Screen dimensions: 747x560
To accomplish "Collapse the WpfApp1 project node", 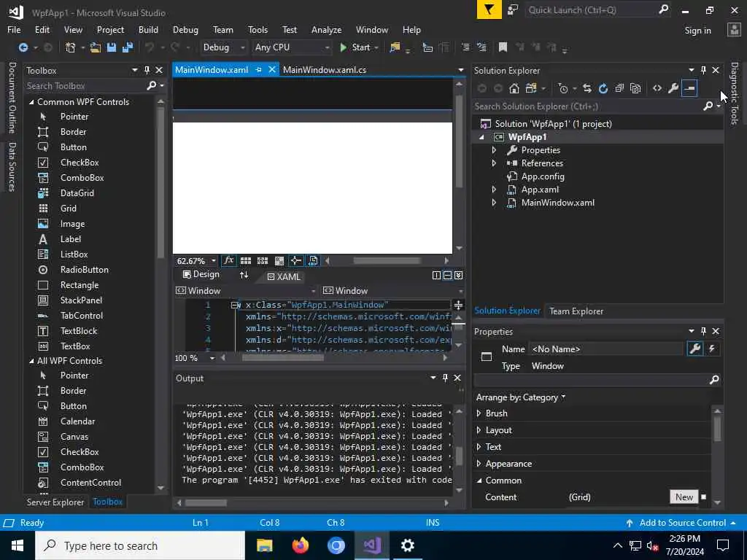I will pos(481,137).
